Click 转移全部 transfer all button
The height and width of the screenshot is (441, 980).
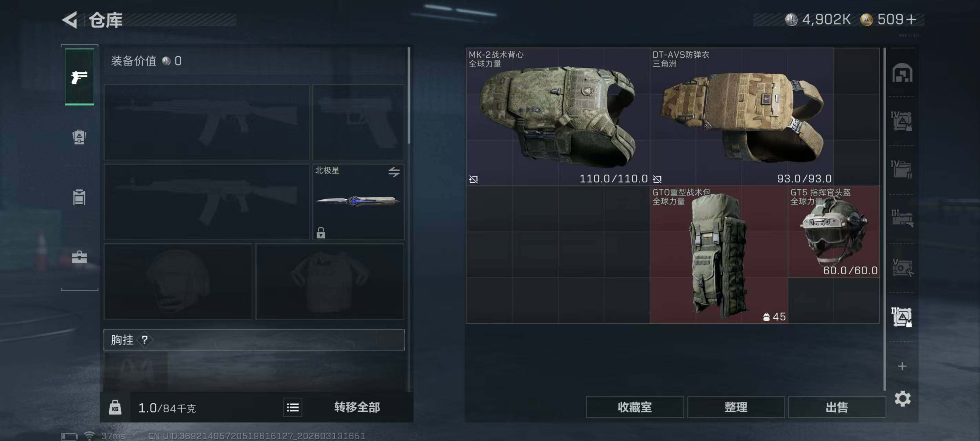[x=357, y=408]
